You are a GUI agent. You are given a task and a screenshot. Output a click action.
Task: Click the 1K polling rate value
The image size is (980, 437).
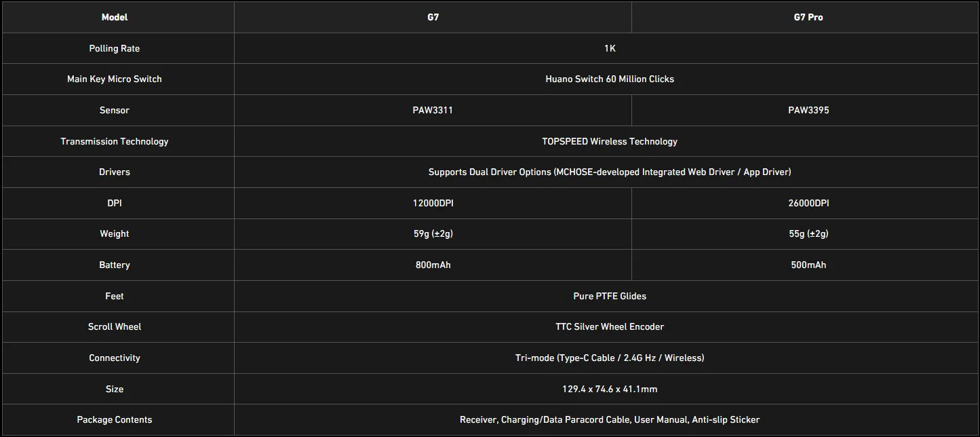[609, 48]
